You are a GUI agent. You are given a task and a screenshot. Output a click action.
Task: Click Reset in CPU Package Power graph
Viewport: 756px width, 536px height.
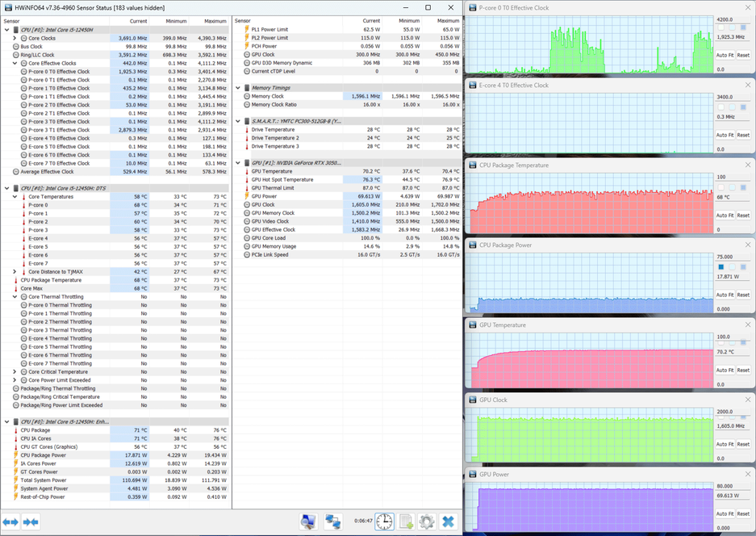[743, 295]
